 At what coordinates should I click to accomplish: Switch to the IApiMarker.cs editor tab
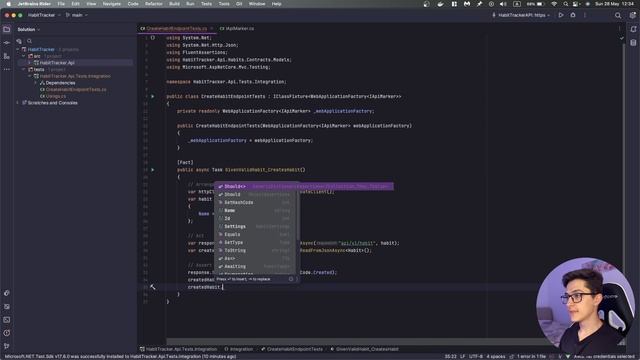pyautogui.click(x=237, y=29)
